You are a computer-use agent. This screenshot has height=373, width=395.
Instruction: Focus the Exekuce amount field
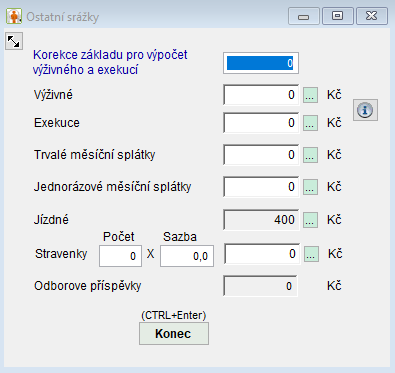tap(261, 123)
